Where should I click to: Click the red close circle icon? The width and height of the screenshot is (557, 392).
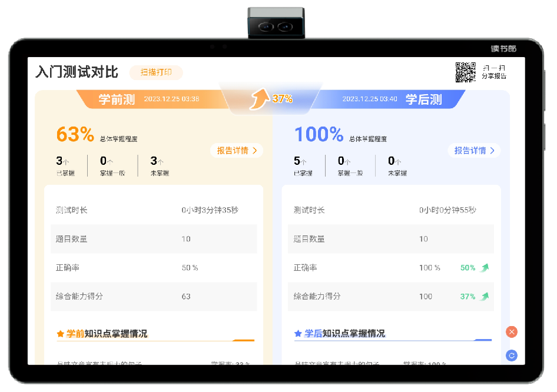point(512,332)
